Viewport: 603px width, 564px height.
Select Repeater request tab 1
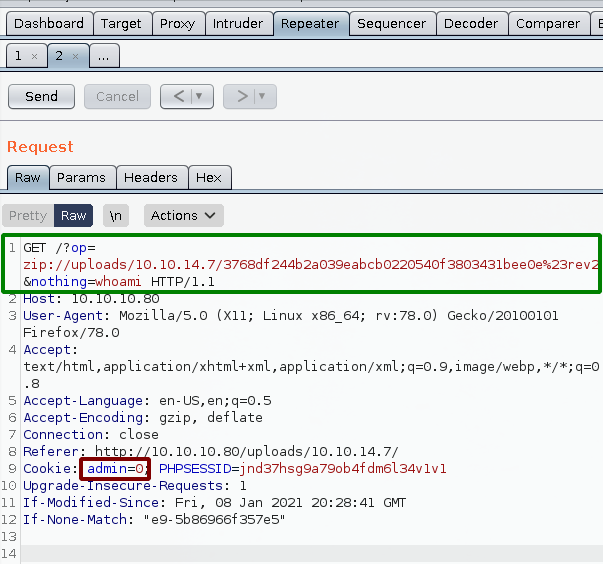(x=18, y=56)
